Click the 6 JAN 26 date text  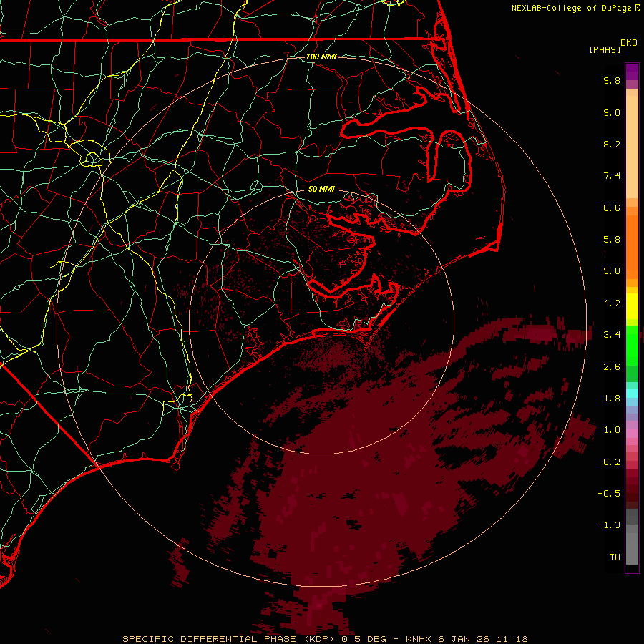tap(464, 639)
